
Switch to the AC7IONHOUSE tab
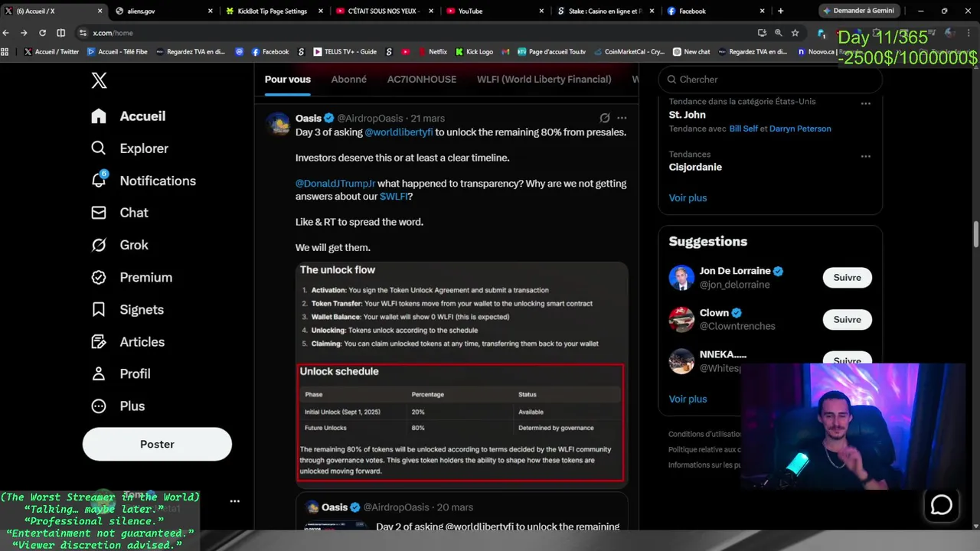tap(422, 80)
